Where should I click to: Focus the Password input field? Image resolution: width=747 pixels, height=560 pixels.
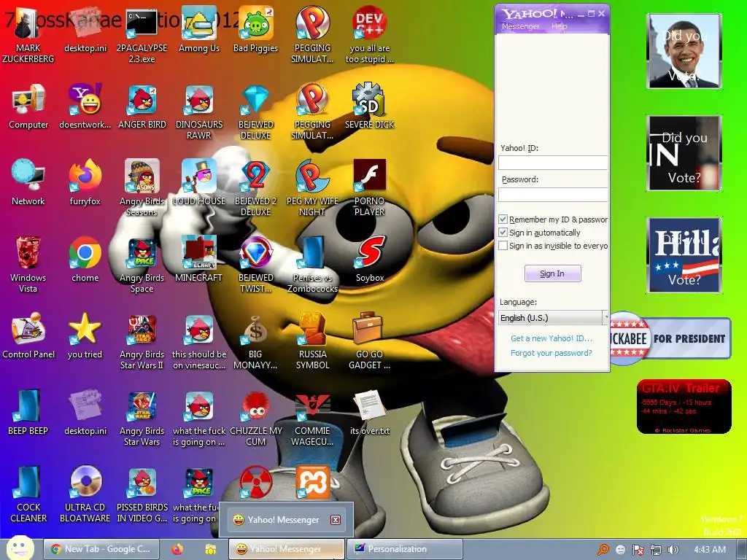pos(553,194)
